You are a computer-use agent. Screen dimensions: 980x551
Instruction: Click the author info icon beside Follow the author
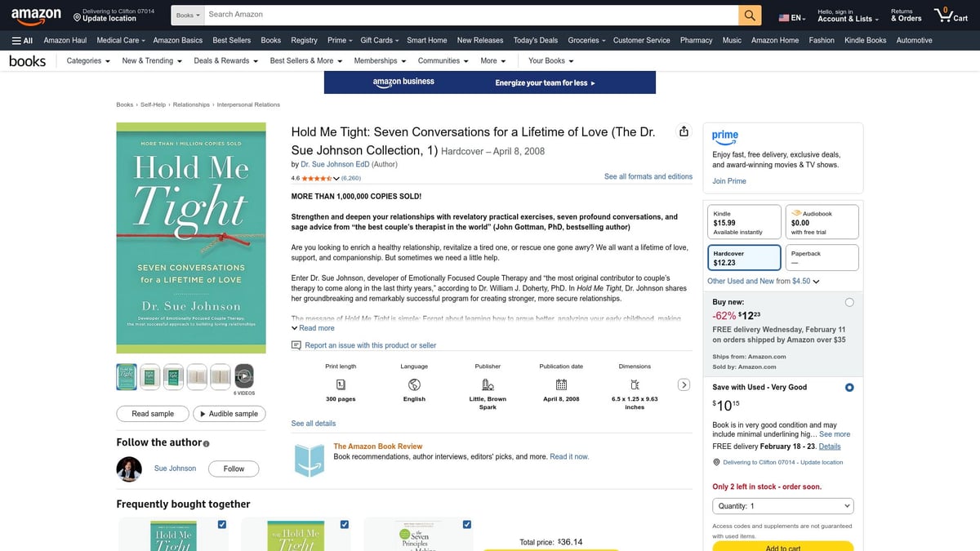click(x=206, y=444)
